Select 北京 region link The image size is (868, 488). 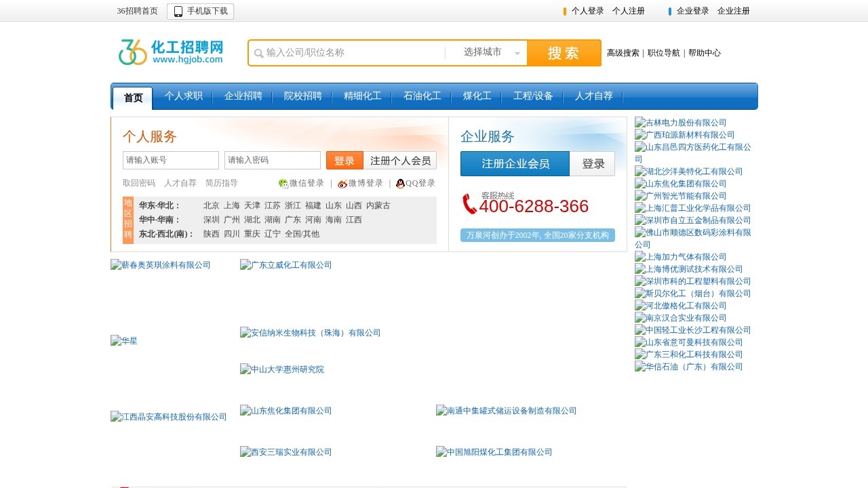[x=212, y=205]
